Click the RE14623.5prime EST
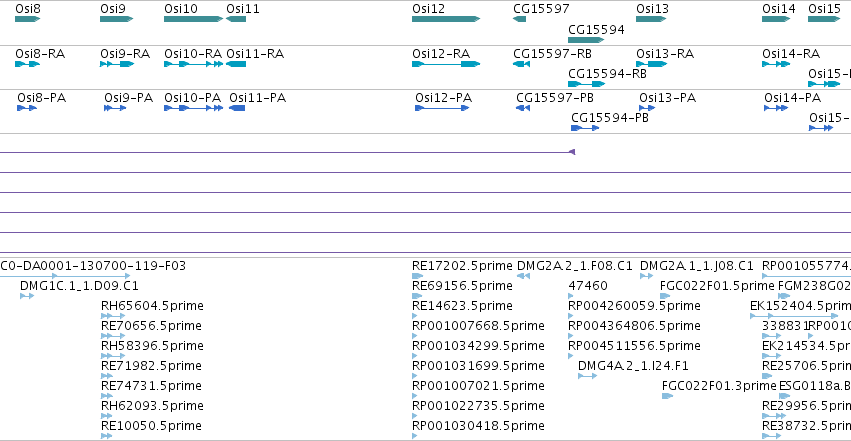This screenshot has width=851, height=441. (x=415, y=316)
